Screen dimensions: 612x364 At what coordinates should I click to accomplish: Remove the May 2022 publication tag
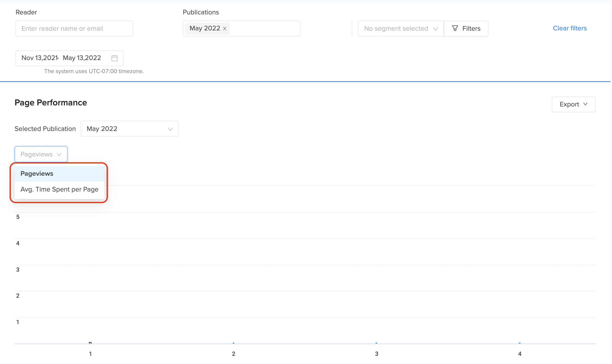225,29
